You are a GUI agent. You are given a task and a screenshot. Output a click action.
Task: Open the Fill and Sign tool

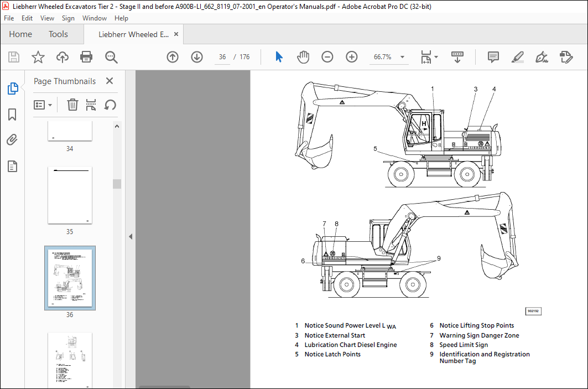point(542,57)
